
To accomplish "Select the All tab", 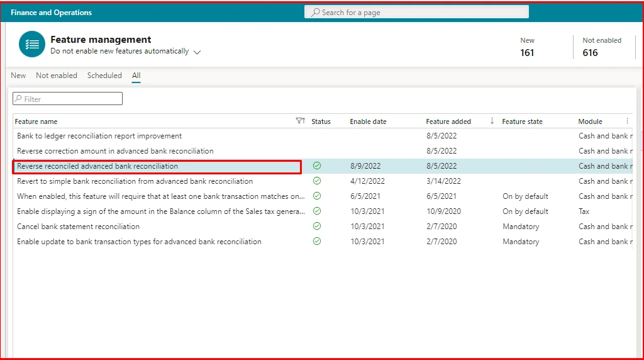I will point(136,75).
